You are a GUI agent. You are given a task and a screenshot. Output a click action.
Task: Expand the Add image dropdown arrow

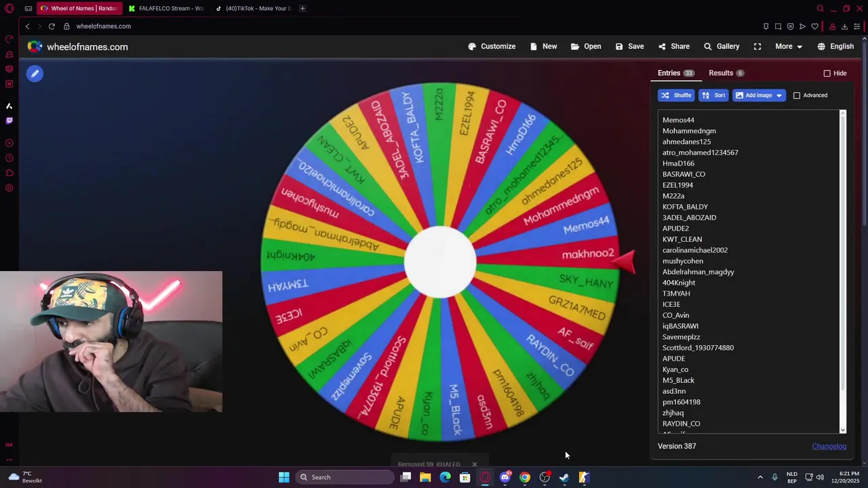tap(779, 96)
